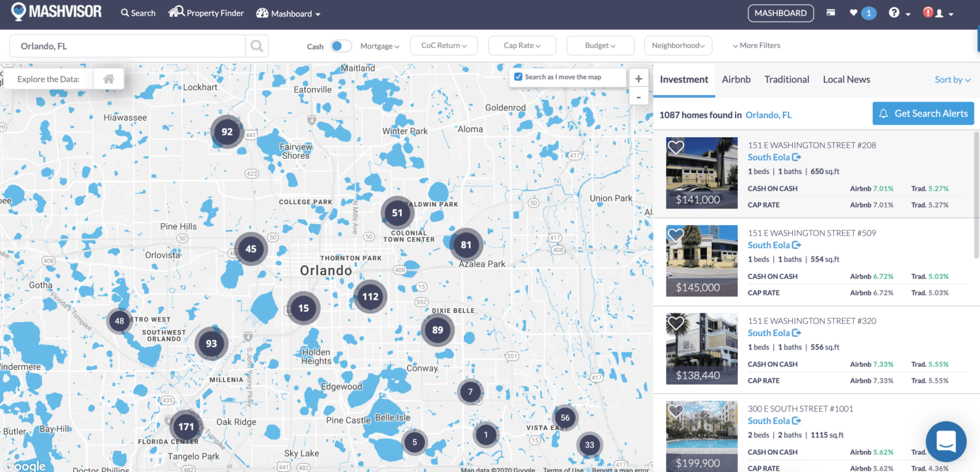Image resolution: width=980 pixels, height=472 pixels.
Task: Open the Cap Rate filter dropdown
Action: pyautogui.click(x=522, y=45)
